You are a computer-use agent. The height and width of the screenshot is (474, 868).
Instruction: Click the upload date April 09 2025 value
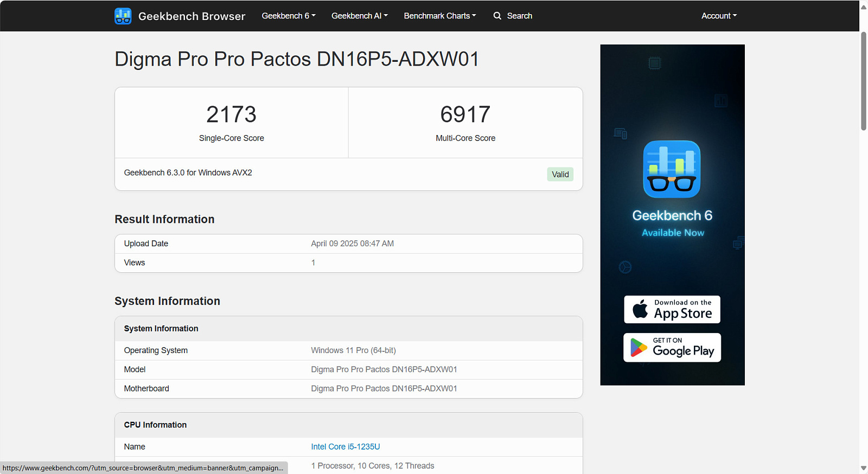(x=353, y=244)
